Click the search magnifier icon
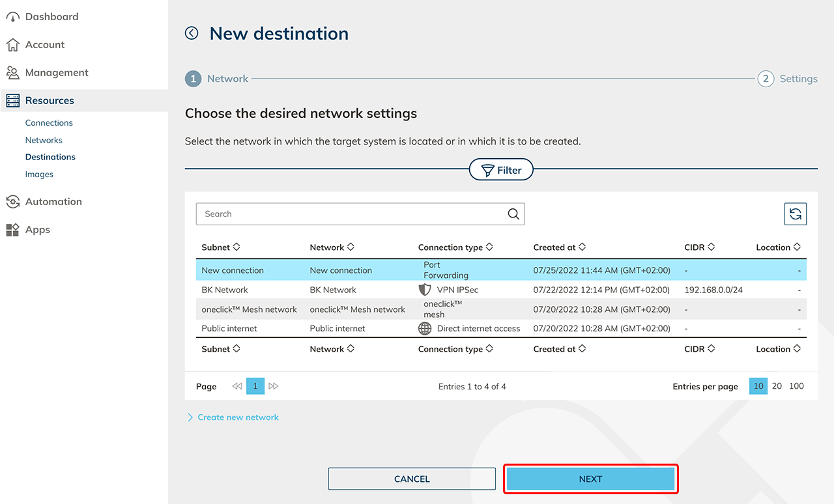Viewport: 834px width, 504px height. 513,214
